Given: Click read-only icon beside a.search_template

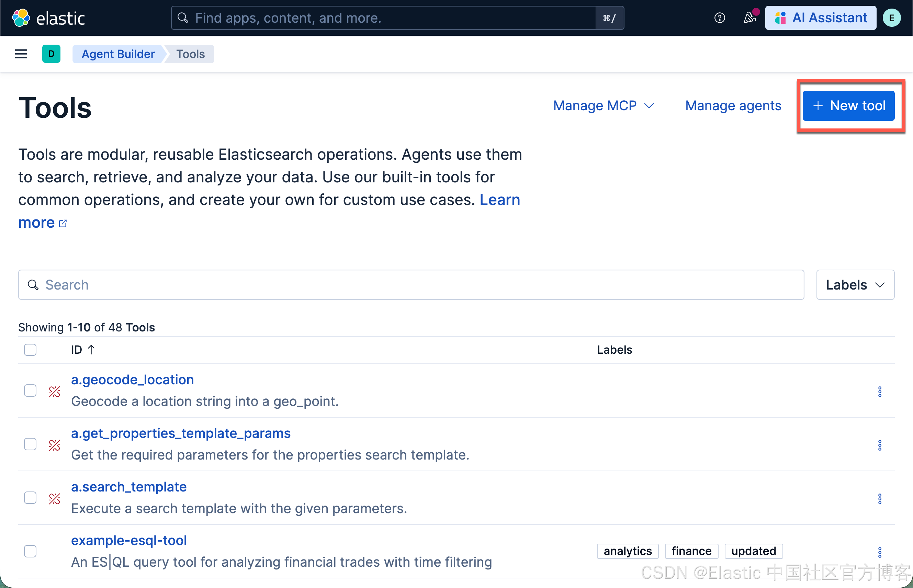Looking at the screenshot, I should (x=55, y=498).
